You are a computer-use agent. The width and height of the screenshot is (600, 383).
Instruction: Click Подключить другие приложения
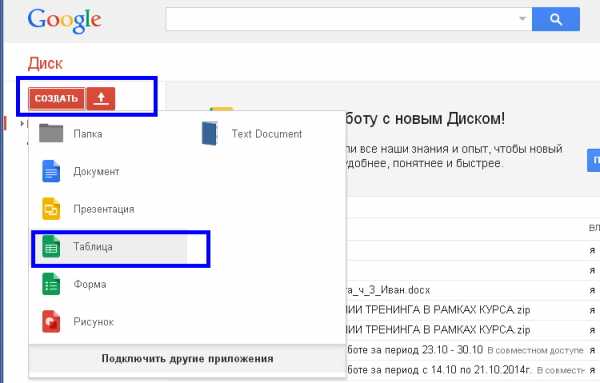[x=187, y=359]
